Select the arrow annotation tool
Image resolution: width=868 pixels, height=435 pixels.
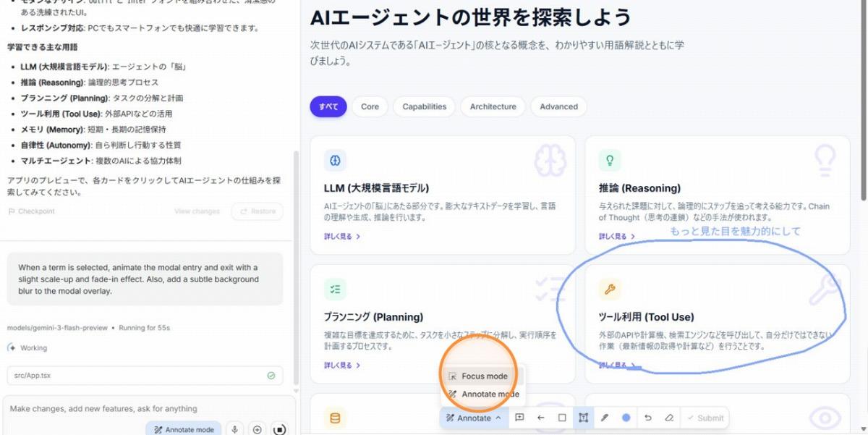pos(540,418)
